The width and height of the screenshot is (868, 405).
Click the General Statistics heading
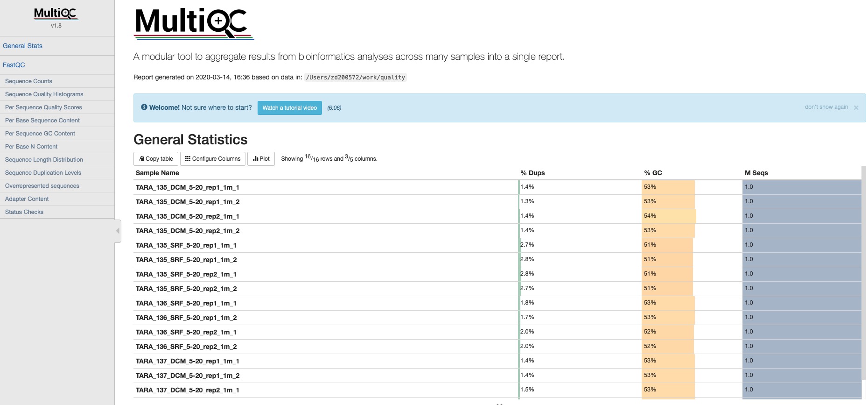click(190, 140)
